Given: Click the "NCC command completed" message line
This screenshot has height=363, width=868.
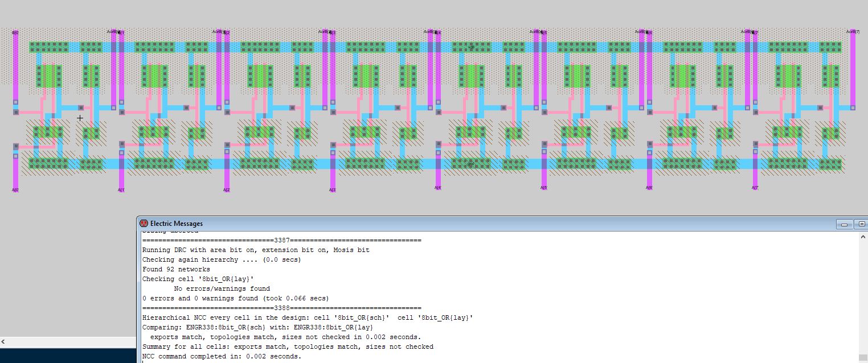Looking at the screenshot, I should 222,356.
